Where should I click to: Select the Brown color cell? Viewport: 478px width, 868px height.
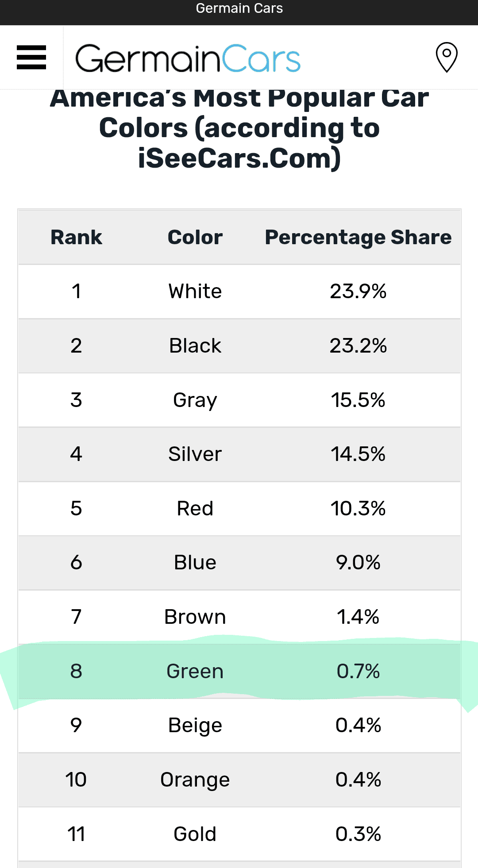pos(195,617)
